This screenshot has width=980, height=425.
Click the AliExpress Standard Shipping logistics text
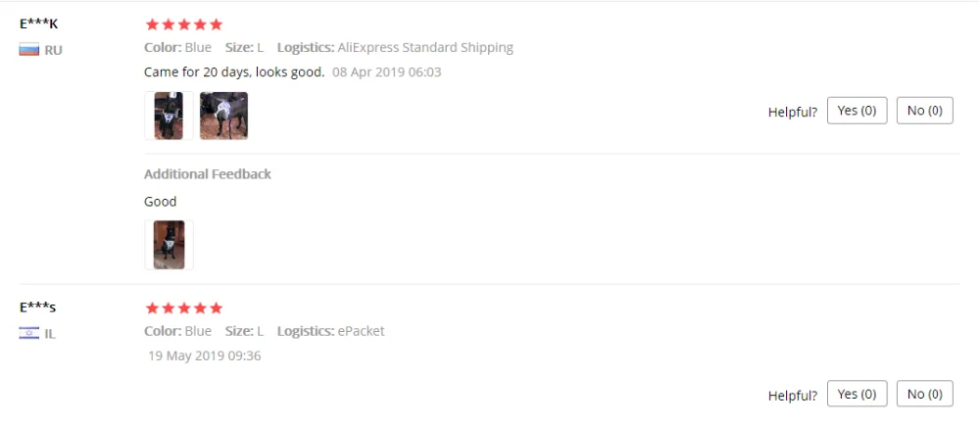[425, 47]
